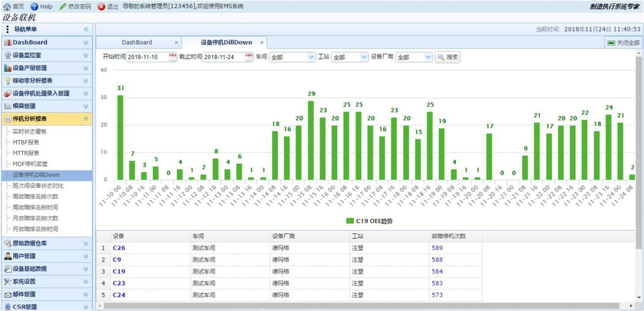The image size is (644, 311).
Task: Click the 系统设置 tools icon
Action: [8, 282]
